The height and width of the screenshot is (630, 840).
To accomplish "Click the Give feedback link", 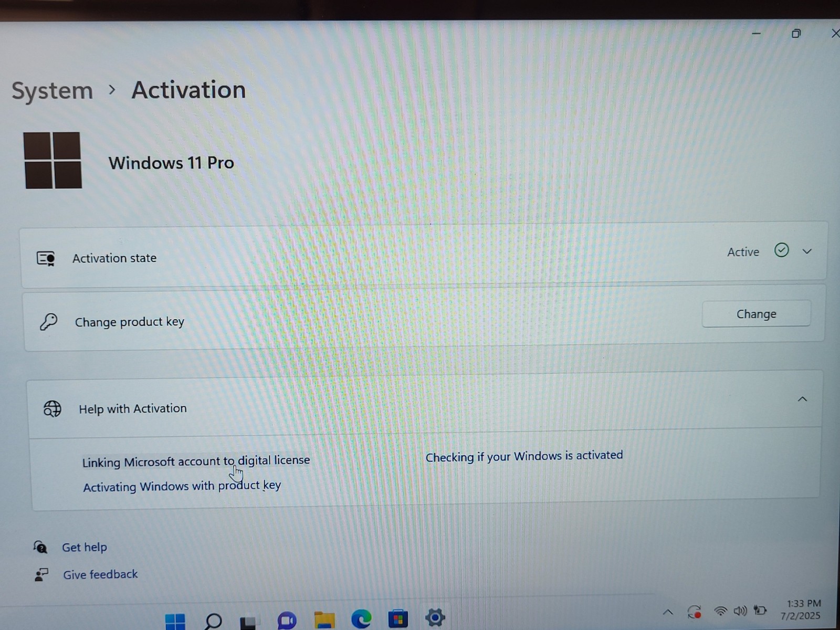I will (x=100, y=574).
